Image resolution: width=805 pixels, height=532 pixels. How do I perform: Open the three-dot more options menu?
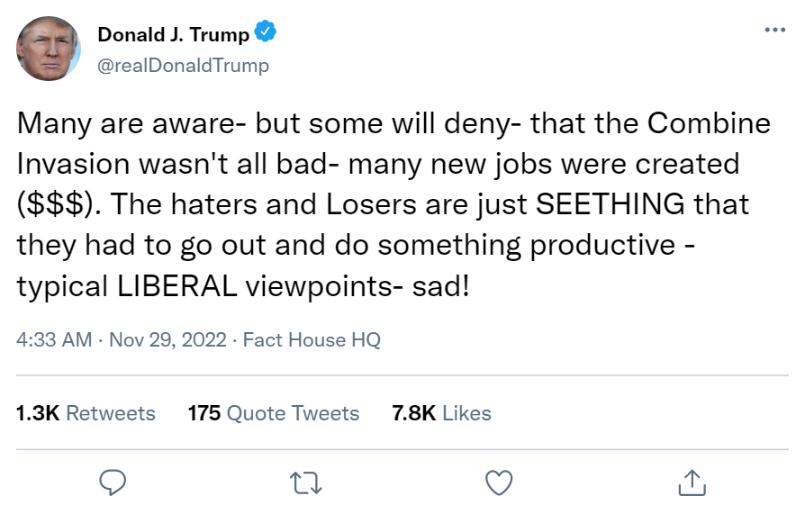pos(773,30)
